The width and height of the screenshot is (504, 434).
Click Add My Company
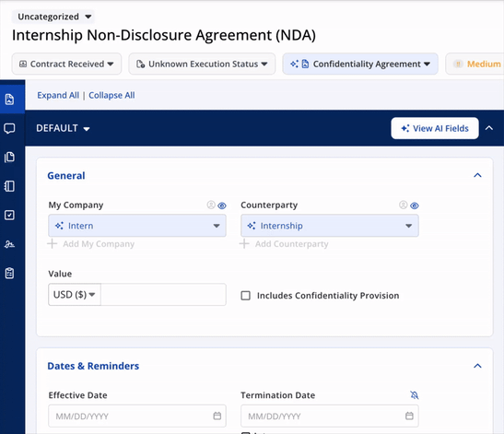pos(91,244)
